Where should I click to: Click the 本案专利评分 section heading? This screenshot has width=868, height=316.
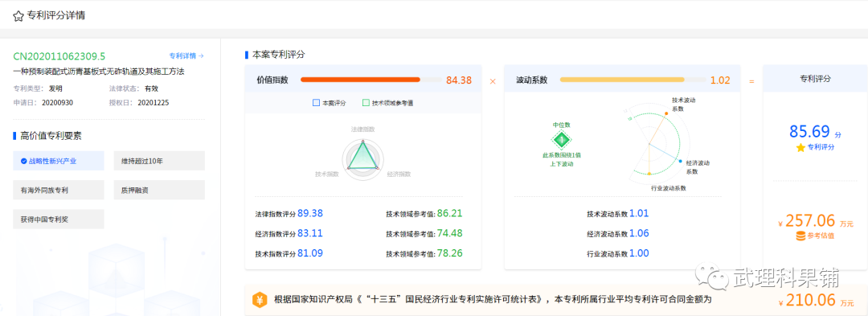click(278, 55)
